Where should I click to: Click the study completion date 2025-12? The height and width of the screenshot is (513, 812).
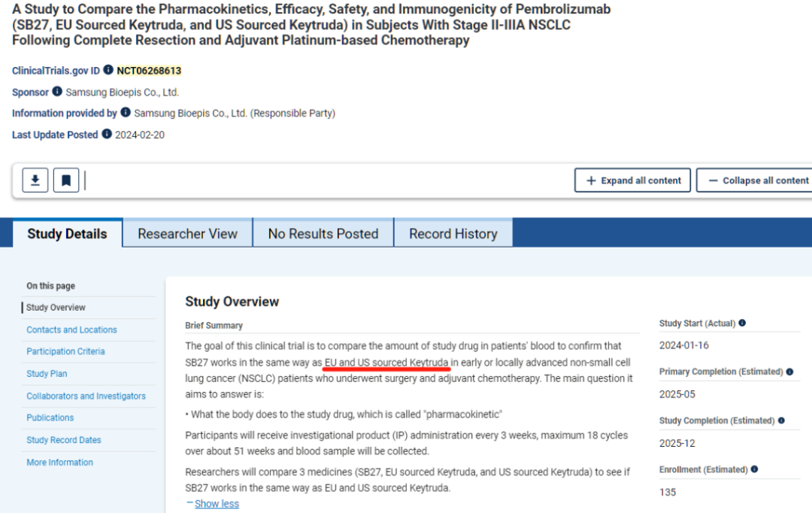click(677, 443)
